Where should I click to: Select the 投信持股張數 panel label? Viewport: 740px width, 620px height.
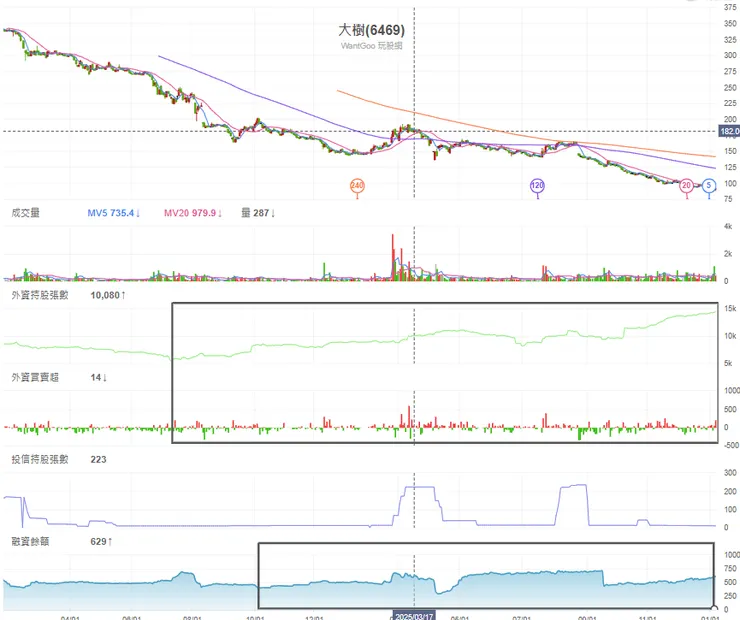click(40, 459)
